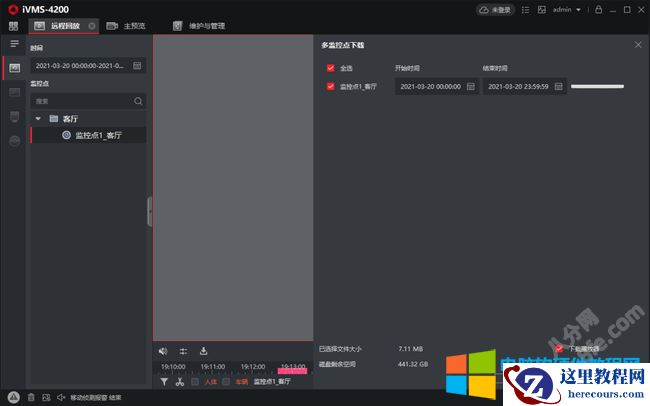Click the download recording icon
Screen dimensions: 650x406
pyautogui.click(x=204, y=351)
